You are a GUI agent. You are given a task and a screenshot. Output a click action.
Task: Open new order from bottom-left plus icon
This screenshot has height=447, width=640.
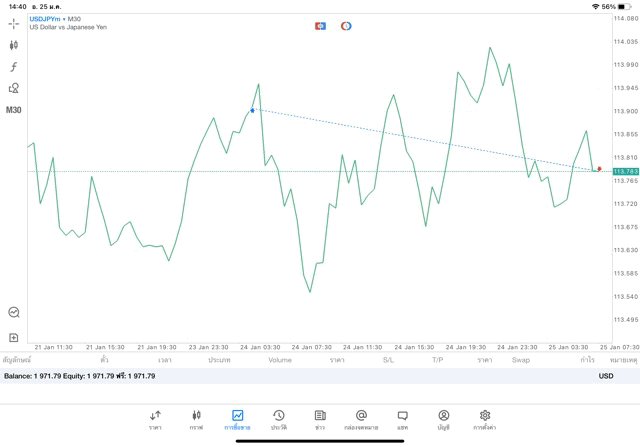[14, 338]
